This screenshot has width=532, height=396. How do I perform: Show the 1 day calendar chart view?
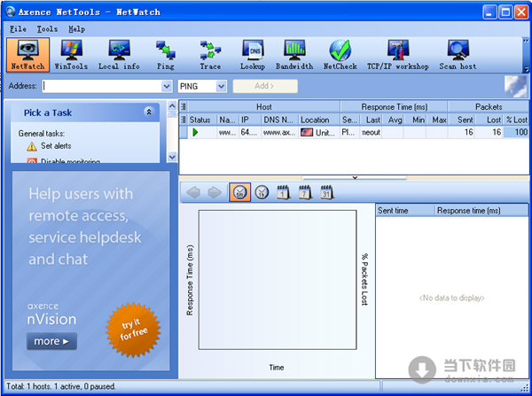[x=284, y=192]
